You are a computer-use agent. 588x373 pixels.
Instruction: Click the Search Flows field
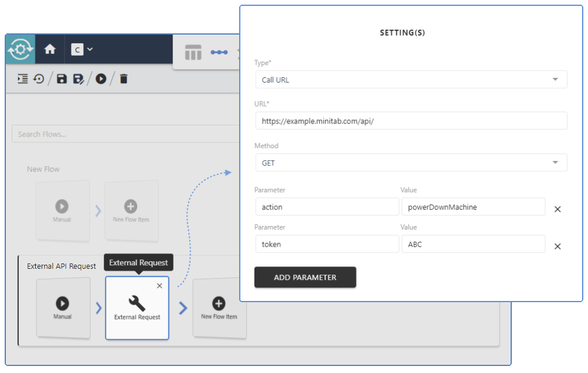[88, 134]
